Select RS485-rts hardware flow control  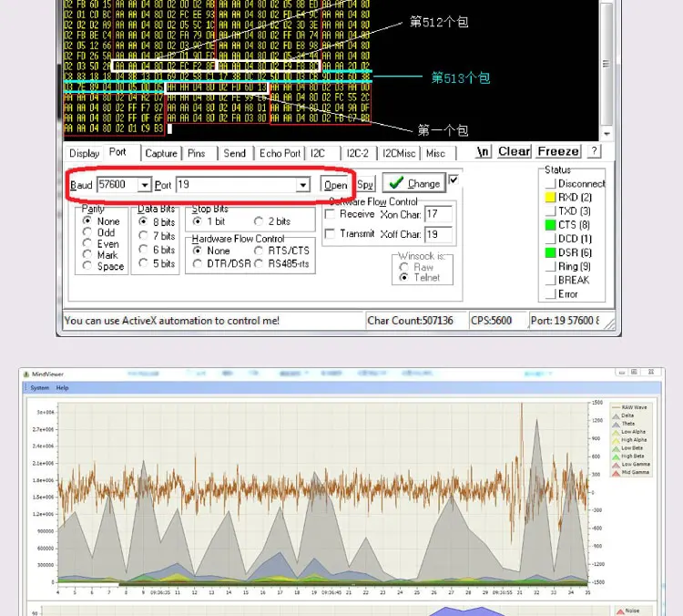tap(281, 263)
